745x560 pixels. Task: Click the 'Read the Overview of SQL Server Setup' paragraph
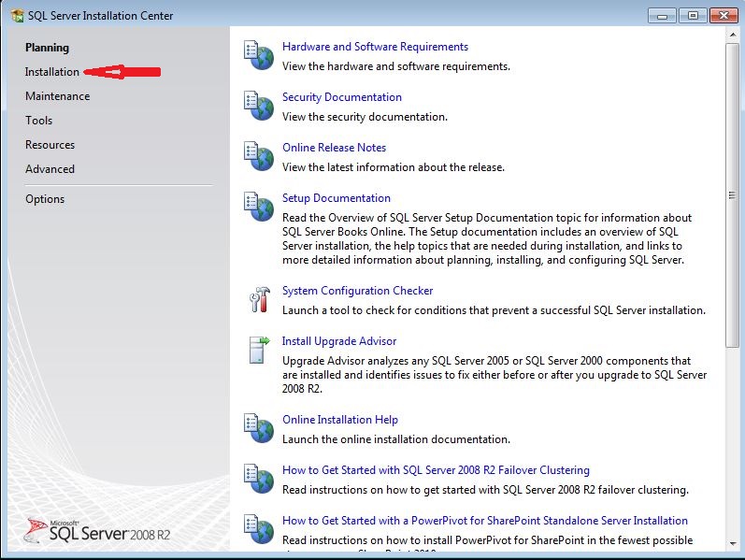[487, 238]
